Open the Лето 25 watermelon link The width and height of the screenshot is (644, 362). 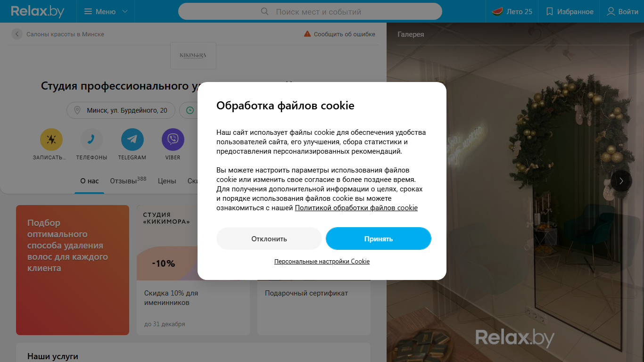(x=512, y=11)
